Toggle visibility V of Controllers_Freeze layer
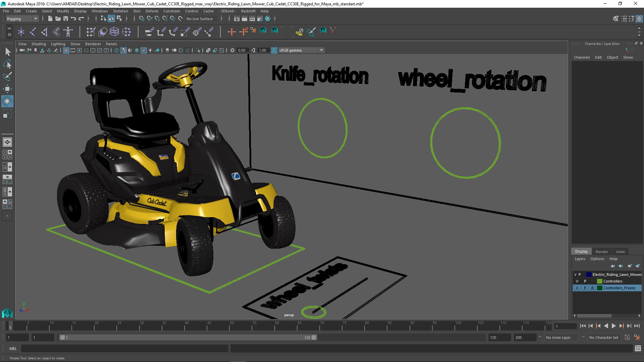The height and width of the screenshot is (362, 644). pos(577,288)
